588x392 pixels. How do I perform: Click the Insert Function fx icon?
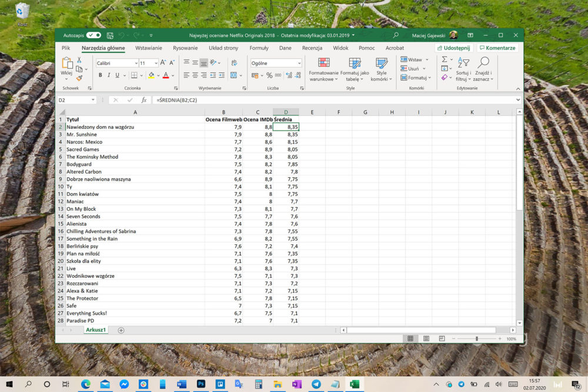(x=143, y=100)
